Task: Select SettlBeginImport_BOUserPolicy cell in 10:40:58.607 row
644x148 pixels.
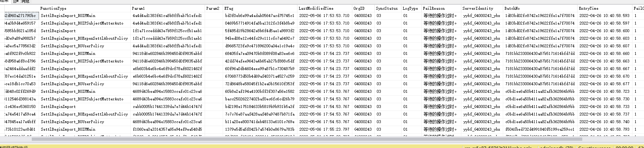Action: pos(84,46)
